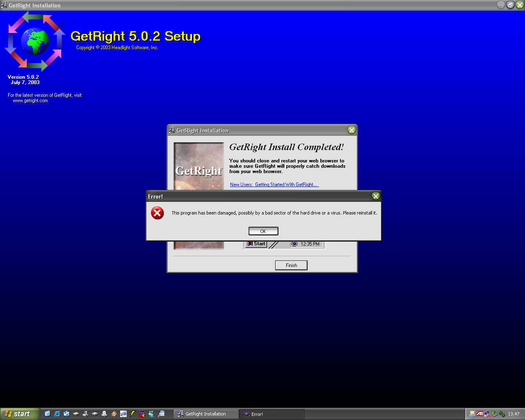Switch to GetRight Installation taskbar button
The width and height of the screenshot is (525, 420).
(x=206, y=414)
